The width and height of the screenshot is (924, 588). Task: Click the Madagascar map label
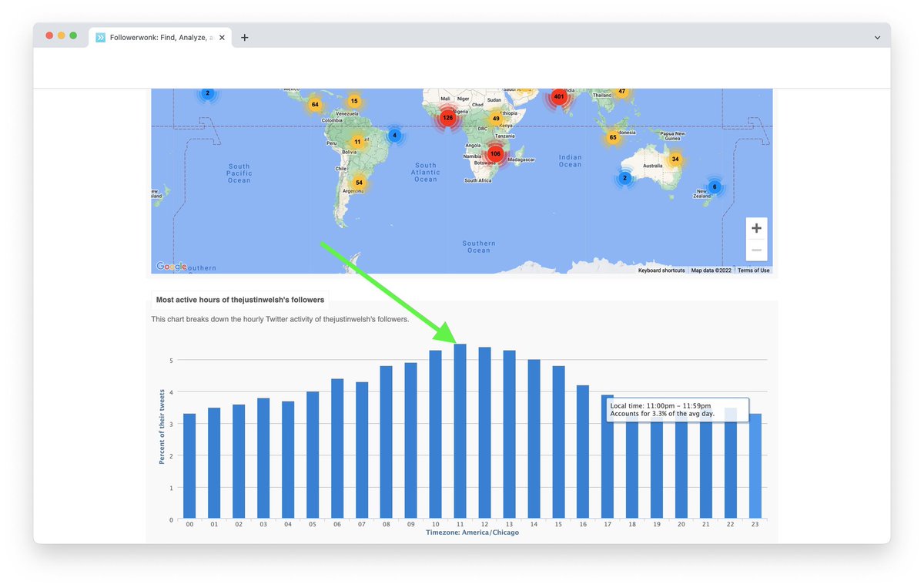point(521,160)
